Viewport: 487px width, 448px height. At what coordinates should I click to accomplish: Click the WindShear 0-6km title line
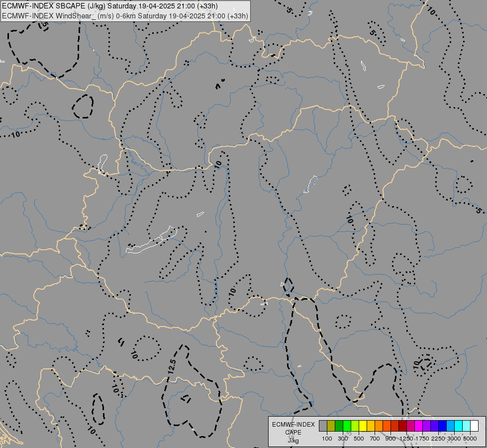125,16
